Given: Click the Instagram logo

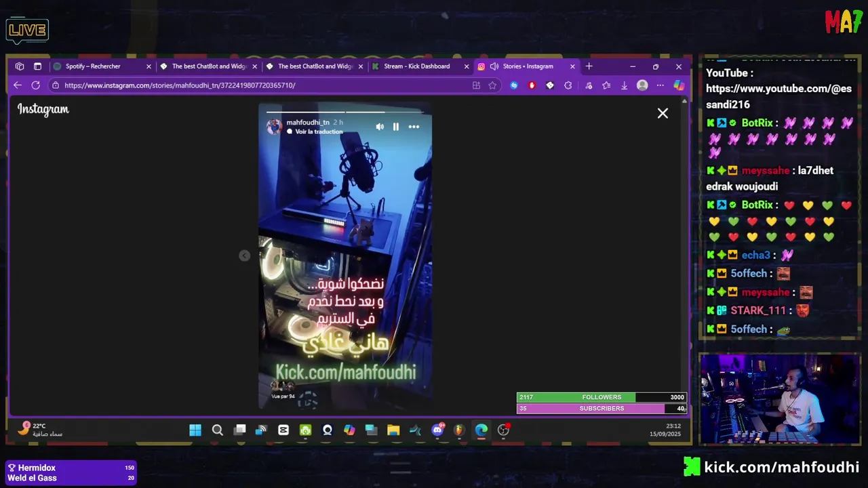Looking at the screenshot, I should 43,109.
